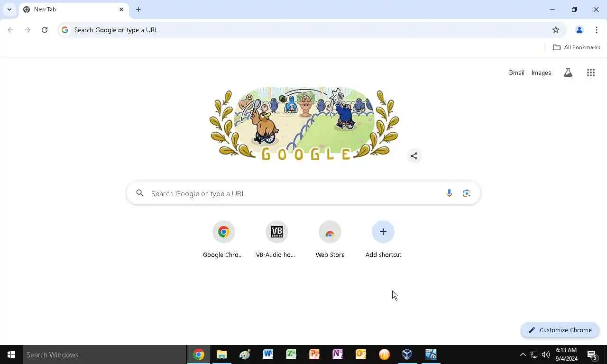The image size is (607, 364).
Task: Open All Bookmarks folder
Action: (x=576, y=47)
